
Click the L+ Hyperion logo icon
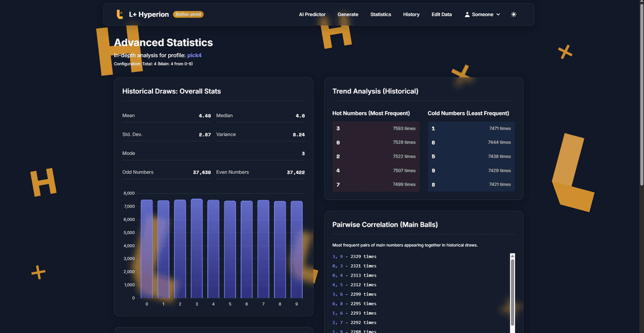coord(120,15)
